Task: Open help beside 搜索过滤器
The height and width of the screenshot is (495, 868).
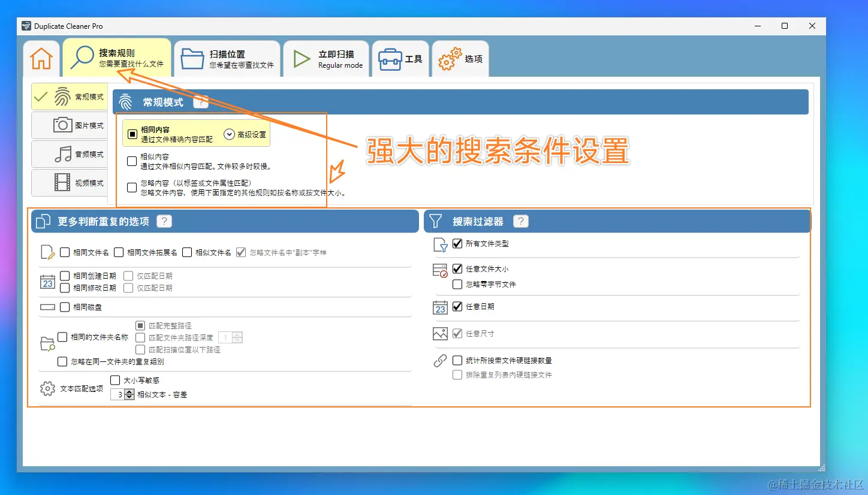Action: point(522,221)
